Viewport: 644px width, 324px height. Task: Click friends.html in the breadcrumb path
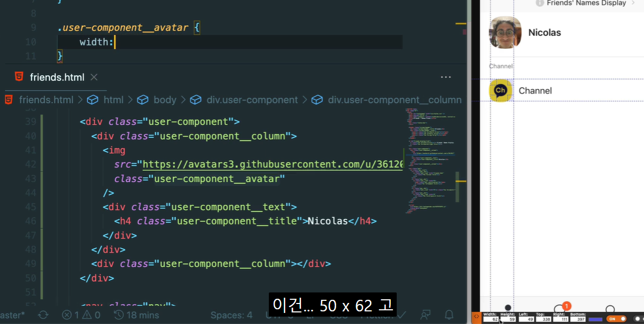46,100
